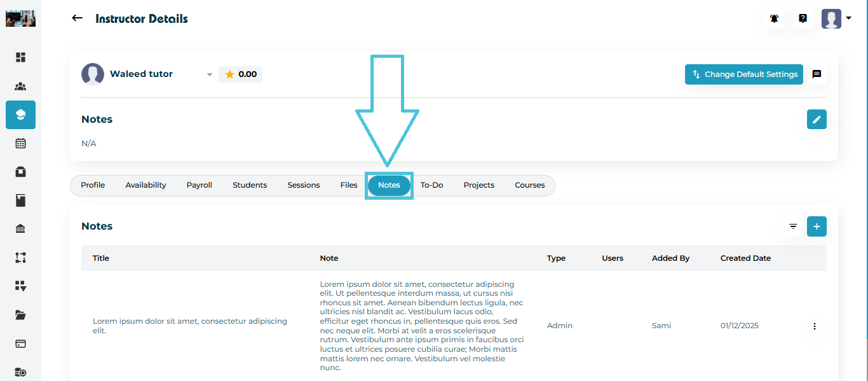The width and height of the screenshot is (868, 381).
Task: Edit instructor notes with pencil icon
Action: 817,120
